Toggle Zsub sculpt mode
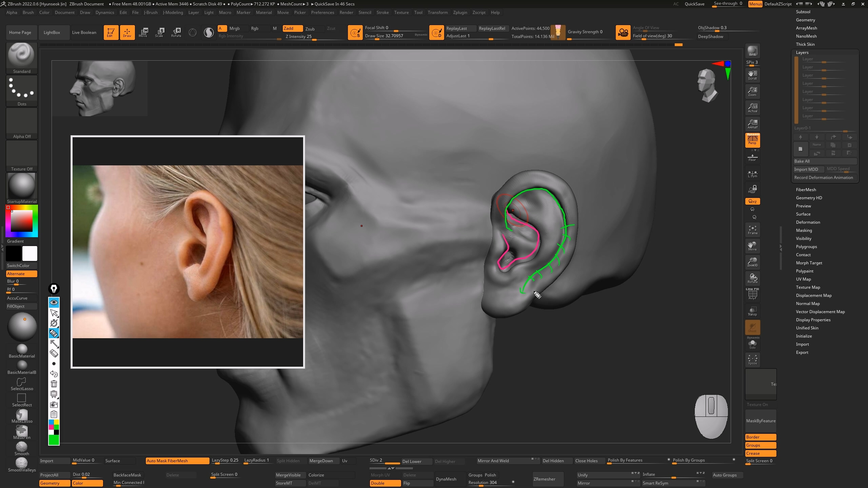Screen dimensions: 868x488 point(310,29)
